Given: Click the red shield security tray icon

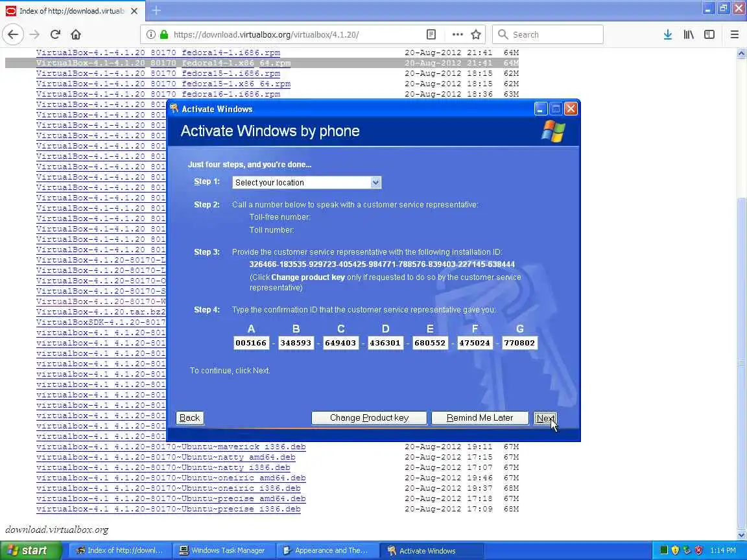Looking at the screenshot, I should (698, 550).
